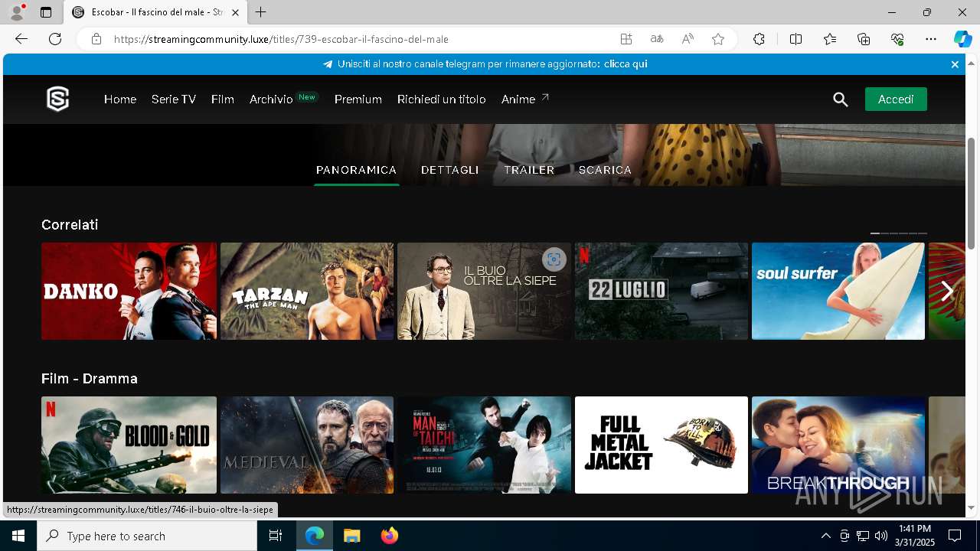The height and width of the screenshot is (551, 980).
Task: Open the Man of Tai Chi thumbnail
Action: pos(484,445)
